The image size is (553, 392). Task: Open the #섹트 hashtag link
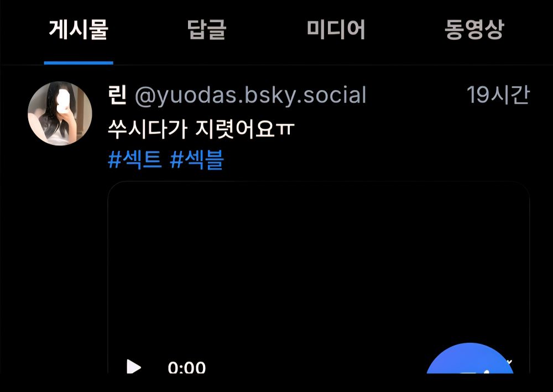[x=135, y=160]
